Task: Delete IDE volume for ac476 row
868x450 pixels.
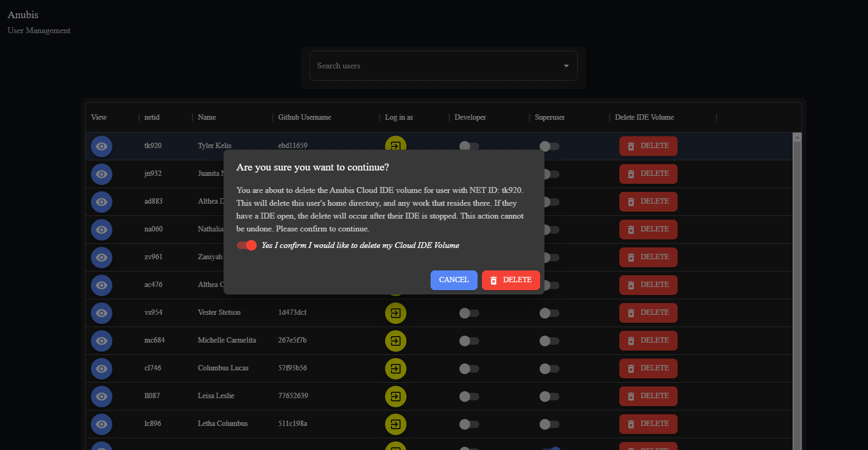Action: [x=648, y=285]
